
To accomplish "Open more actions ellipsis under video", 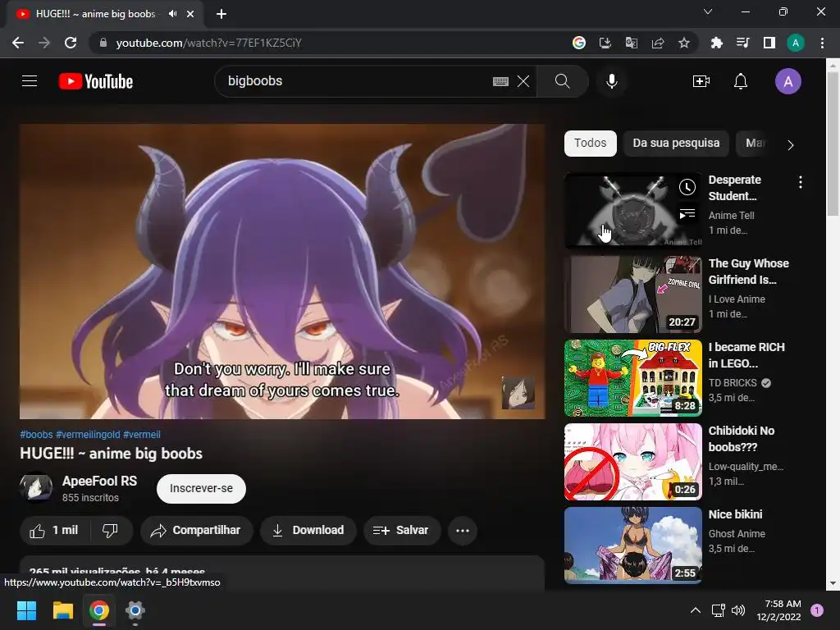I will pyautogui.click(x=463, y=531).
